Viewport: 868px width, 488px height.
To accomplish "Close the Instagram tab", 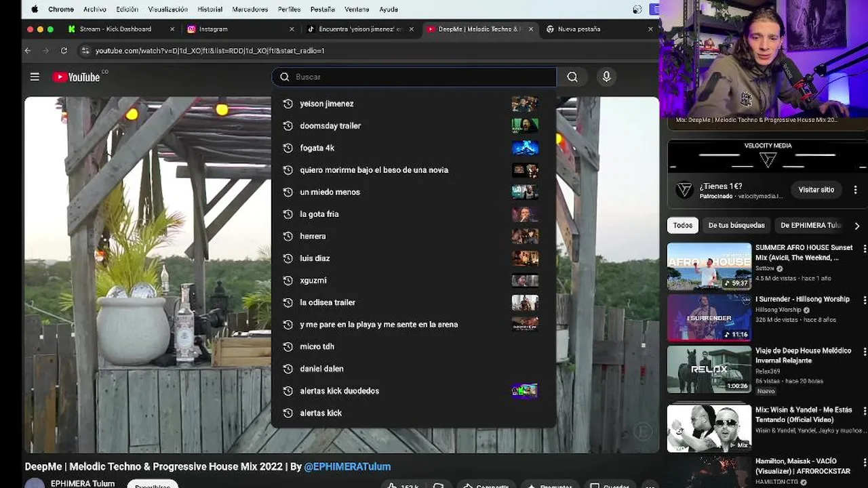I will pos(292,29).
